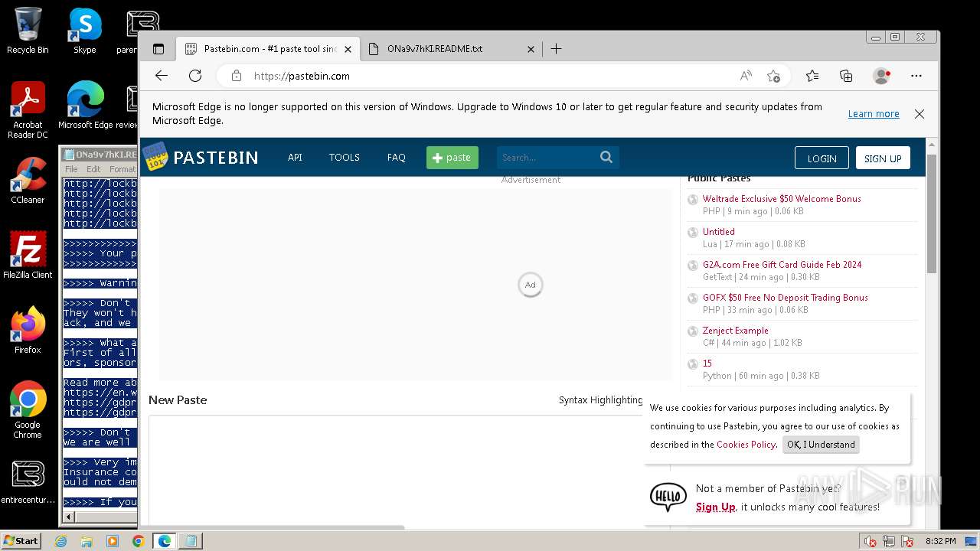Open Zenject Example paste
The height and width of the screenshot is (551, 980).
(736, 331)
